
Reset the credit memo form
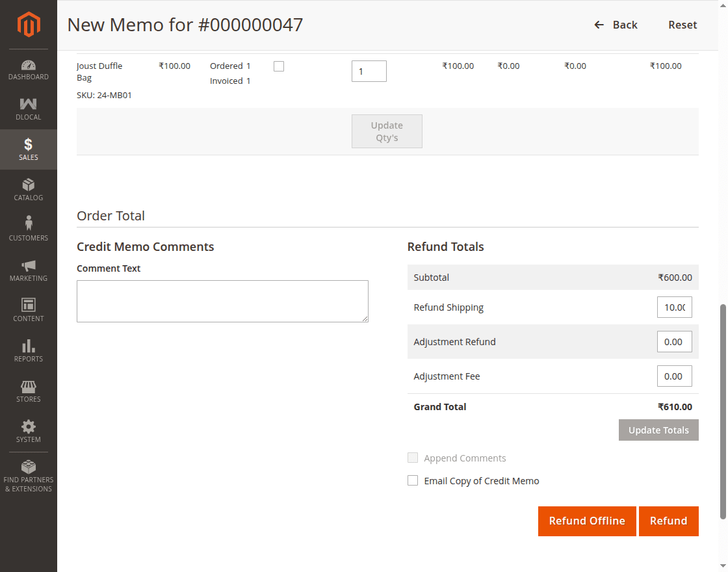pyautogui.click(x=682, y=25)
